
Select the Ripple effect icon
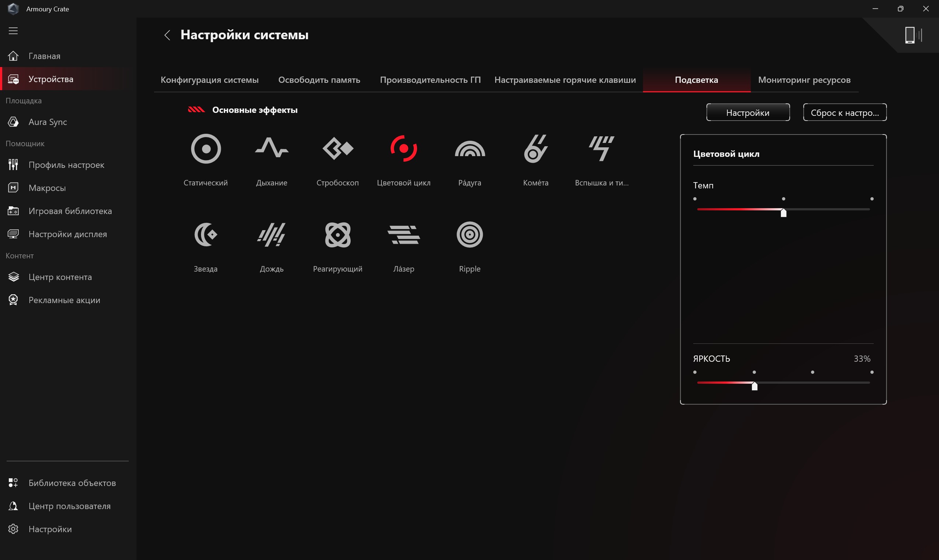click(470, 234)
